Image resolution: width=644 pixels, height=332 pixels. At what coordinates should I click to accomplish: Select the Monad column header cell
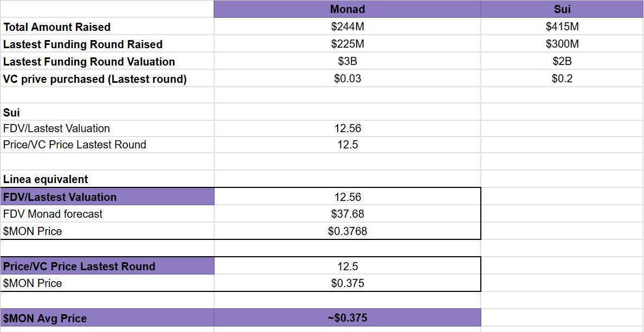[x=347, y=9]
